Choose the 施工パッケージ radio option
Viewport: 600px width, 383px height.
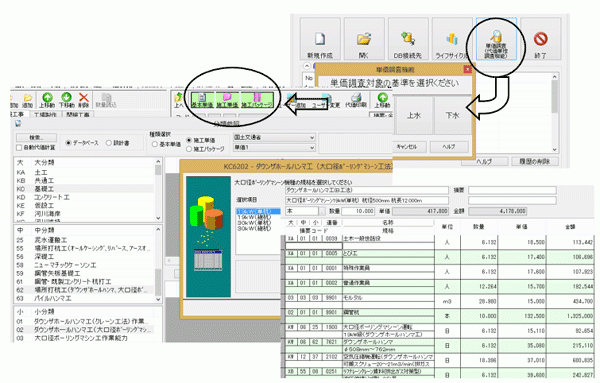click(189, 149)
